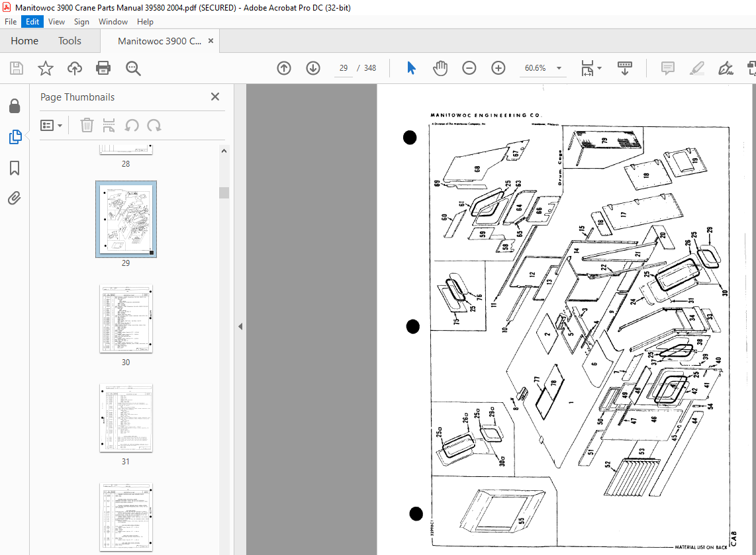Viewport: 756px width, 555px height.
Task: Select page 29 thumbnail
Action: tap(126, 219)
